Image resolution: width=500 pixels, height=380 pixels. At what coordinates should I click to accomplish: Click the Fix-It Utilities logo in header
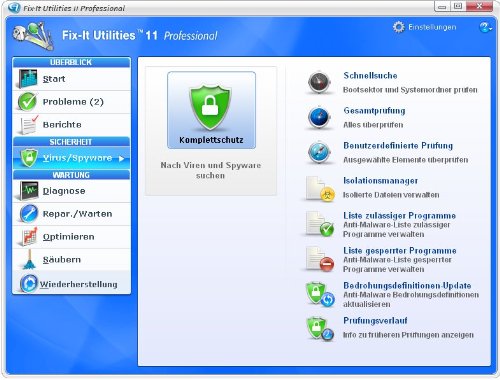pyautogui.click(x=33, y=36)
